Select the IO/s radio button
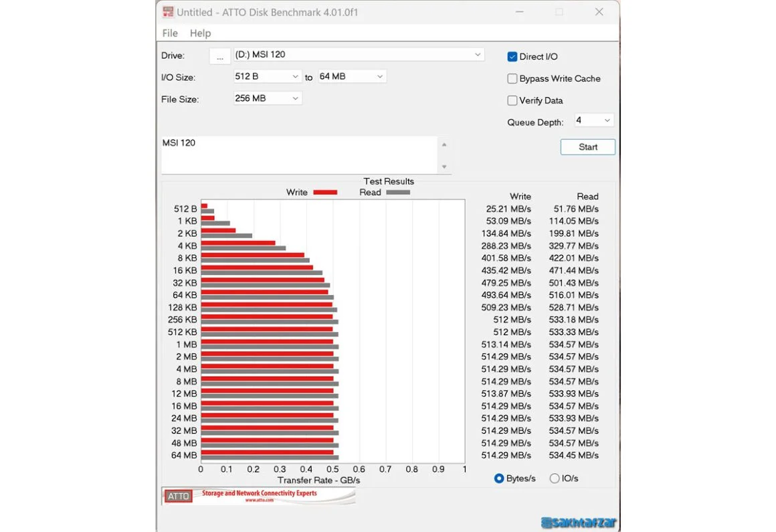The height and width of the screenshot is (532, 776). [555, 478]
